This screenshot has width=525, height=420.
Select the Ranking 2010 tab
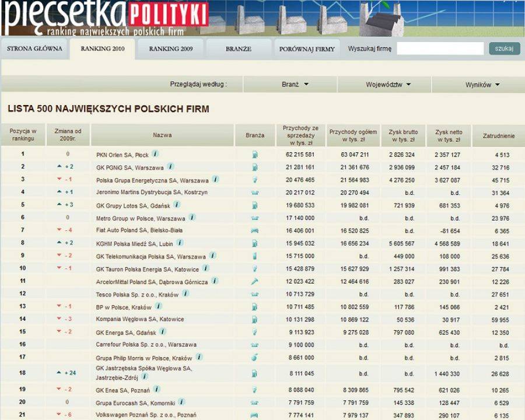click(x=103, y=48)
